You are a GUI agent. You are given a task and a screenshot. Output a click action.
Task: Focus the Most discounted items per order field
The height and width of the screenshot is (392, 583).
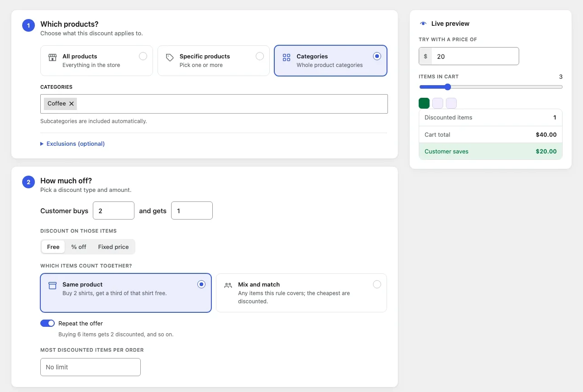[x=91, y=367]
